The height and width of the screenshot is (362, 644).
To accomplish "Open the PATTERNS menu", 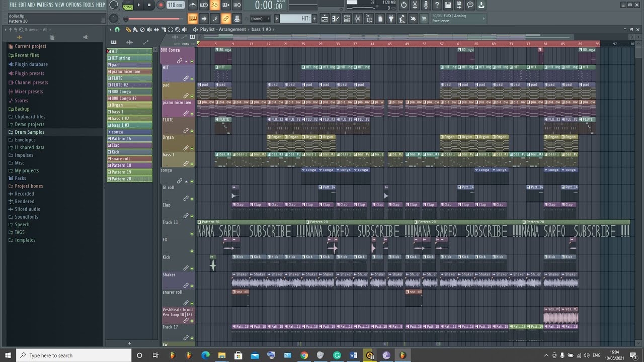I will [45, 5].
